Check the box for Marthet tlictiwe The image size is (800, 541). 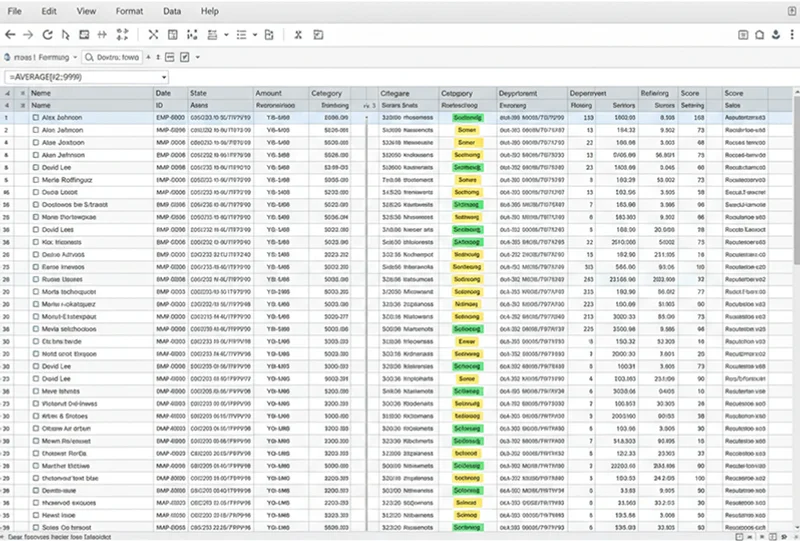tap(36, 466)
